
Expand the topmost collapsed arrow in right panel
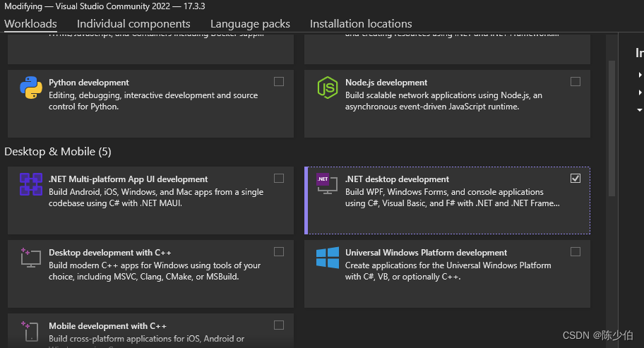[640, 75]
